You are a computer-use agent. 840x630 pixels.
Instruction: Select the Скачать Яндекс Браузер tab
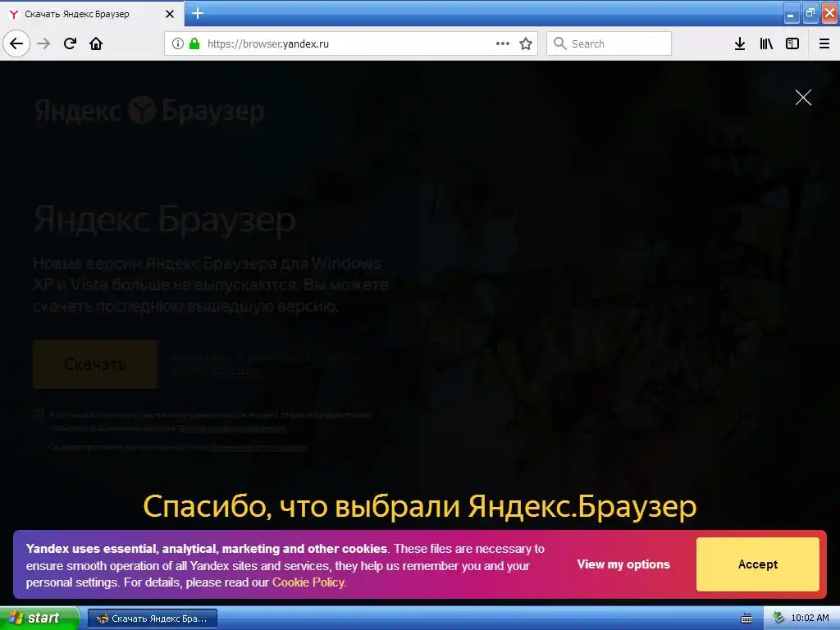pos(92,14)
